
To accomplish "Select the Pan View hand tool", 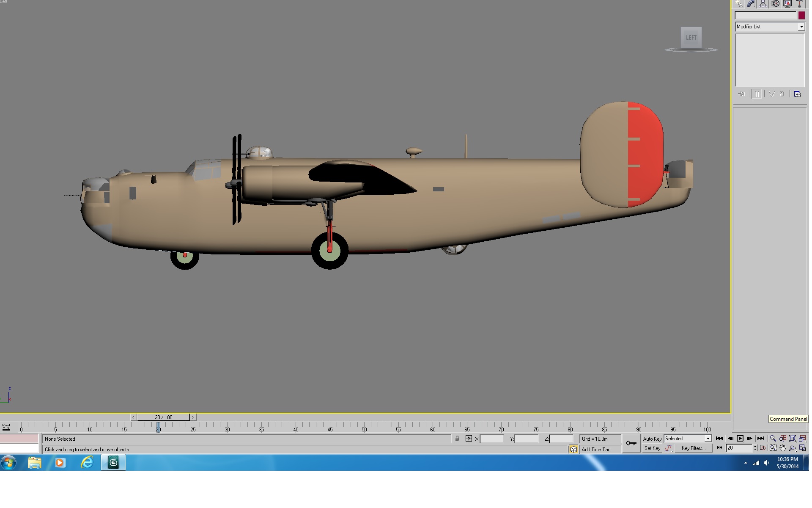I will [783, 448].
